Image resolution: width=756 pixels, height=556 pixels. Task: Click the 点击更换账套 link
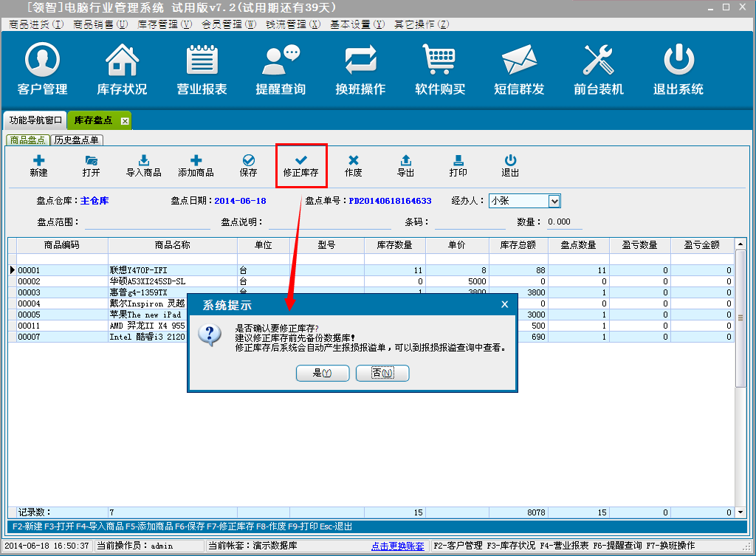click(x=398, y=546)
